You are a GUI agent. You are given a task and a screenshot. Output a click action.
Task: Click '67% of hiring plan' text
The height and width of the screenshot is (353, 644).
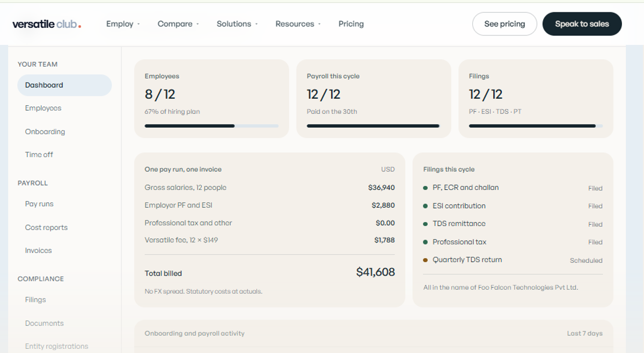tap(172, 112)
